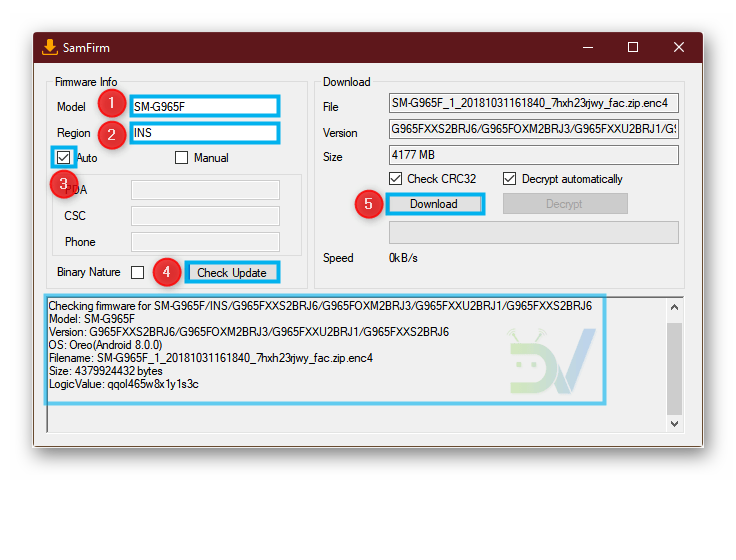This screenshot has width=736, height=560.
Task: Toggle Decrypt automatically checkbox
Action: (509, 179)
